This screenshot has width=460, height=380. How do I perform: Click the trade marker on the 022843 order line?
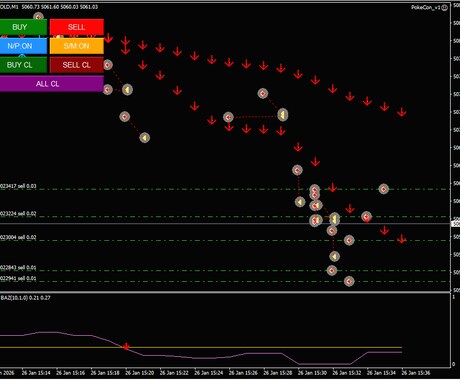point(332,270)
